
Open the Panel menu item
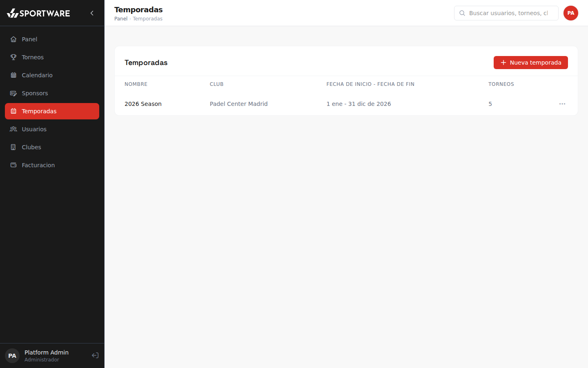pyautogui.click(x=52, y=39)
